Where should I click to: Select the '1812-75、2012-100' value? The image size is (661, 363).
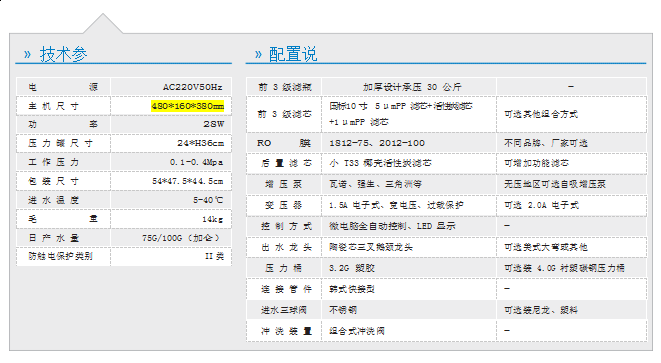[377, 143]
